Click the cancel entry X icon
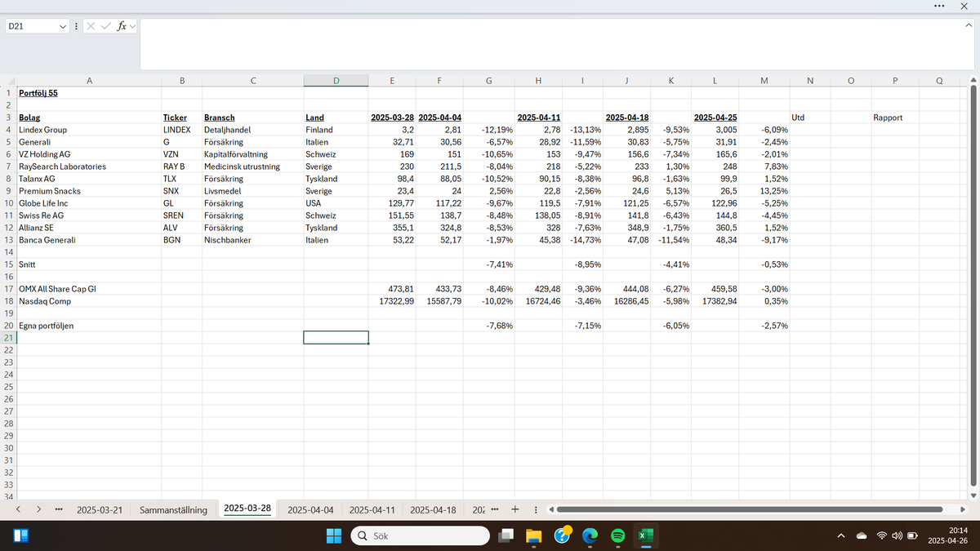 (x=91, y=26)
